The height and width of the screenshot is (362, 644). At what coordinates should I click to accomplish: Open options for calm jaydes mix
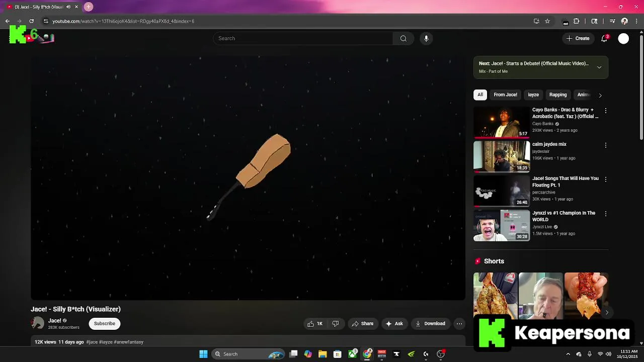[x=606, y=145]
